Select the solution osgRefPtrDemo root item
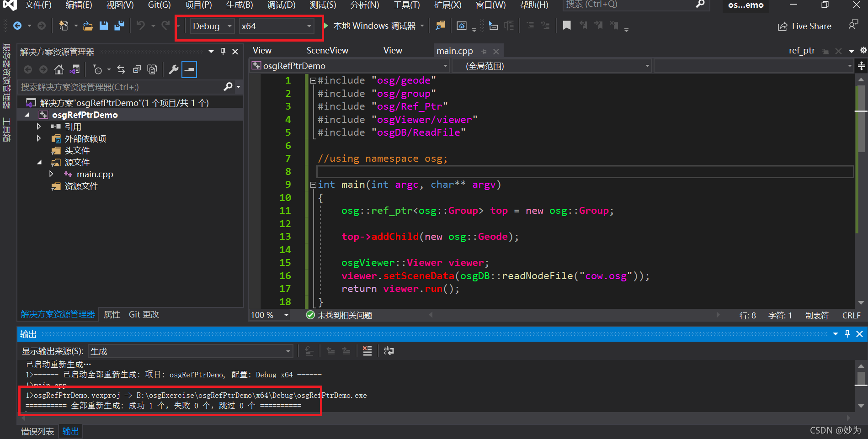Viewport: 868px width, 439px height. [x=124, y=103]
